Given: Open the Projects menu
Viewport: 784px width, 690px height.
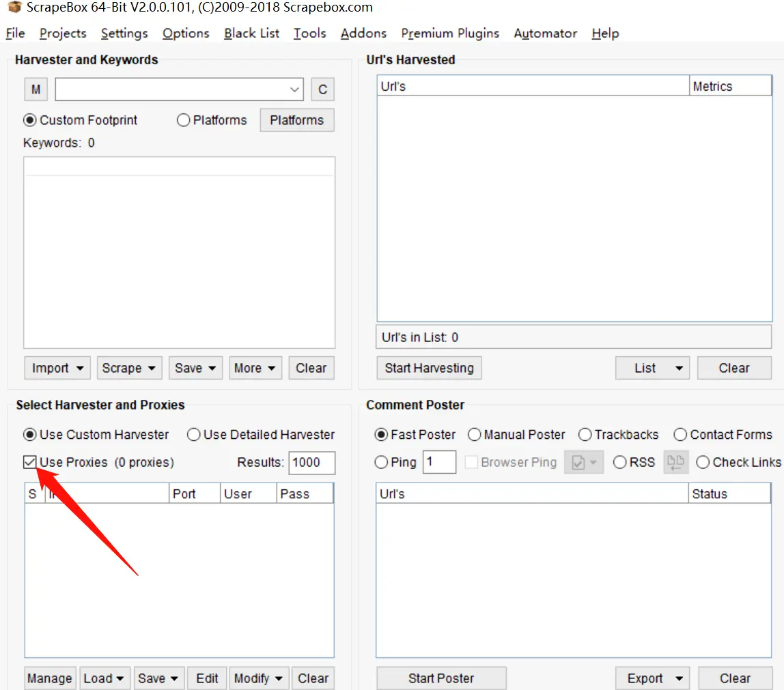Looking at the screenshot, I should point(63,33).
